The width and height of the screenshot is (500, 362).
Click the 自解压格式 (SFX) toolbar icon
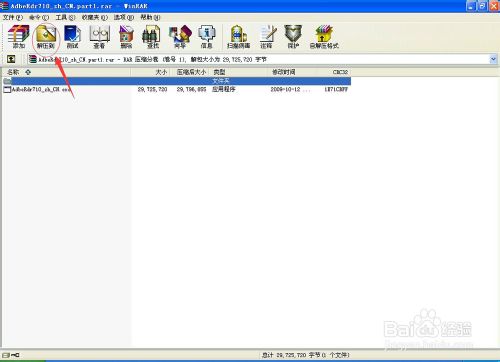pyautogui.click(x=324, y=37)
